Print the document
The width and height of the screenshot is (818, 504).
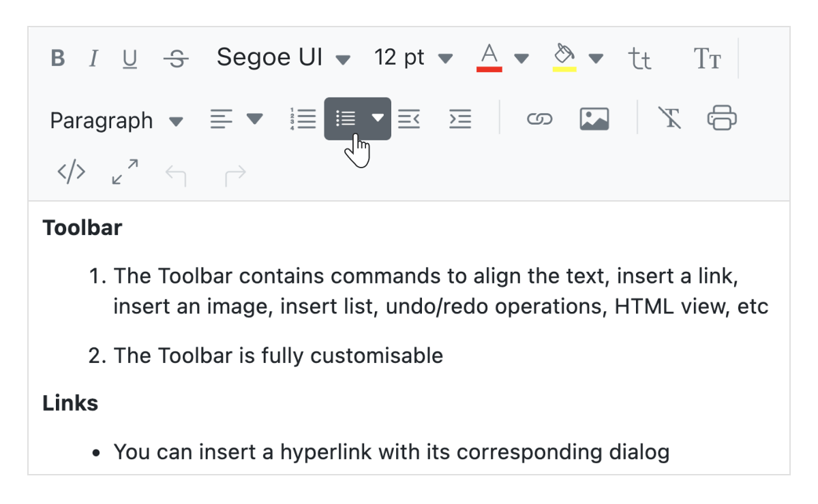click(722, 118)
